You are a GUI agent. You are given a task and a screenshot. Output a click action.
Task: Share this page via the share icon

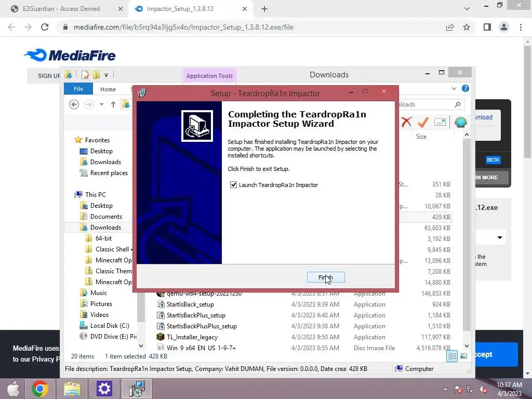point(450,27)
